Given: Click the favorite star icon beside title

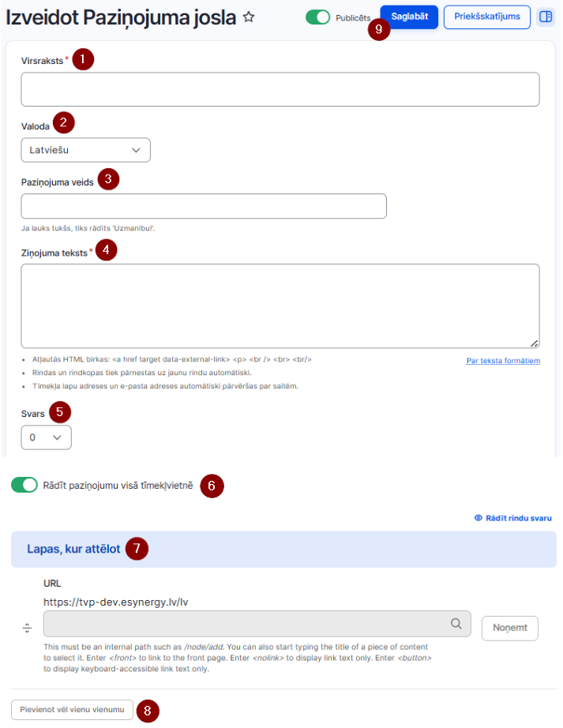Looking at the screenshot, I should coord(249,17).
